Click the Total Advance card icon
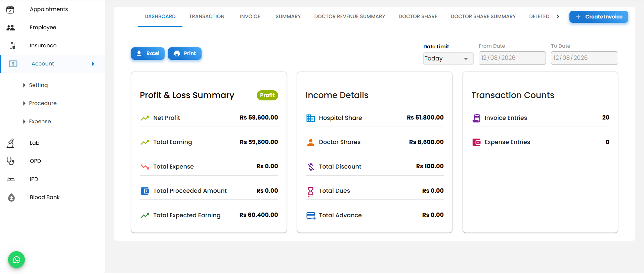 click(311, 216)
